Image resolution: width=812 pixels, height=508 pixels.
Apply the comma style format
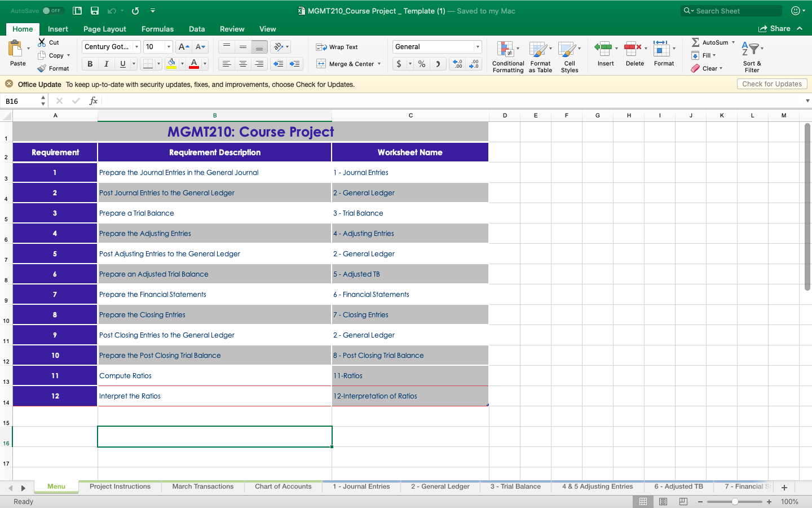438,64
